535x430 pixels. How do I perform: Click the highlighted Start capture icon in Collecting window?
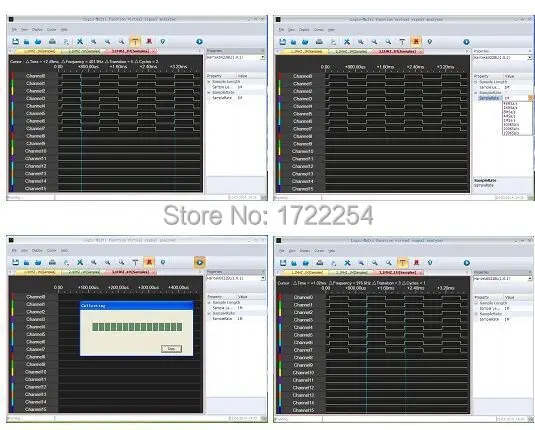click(200, 262)
